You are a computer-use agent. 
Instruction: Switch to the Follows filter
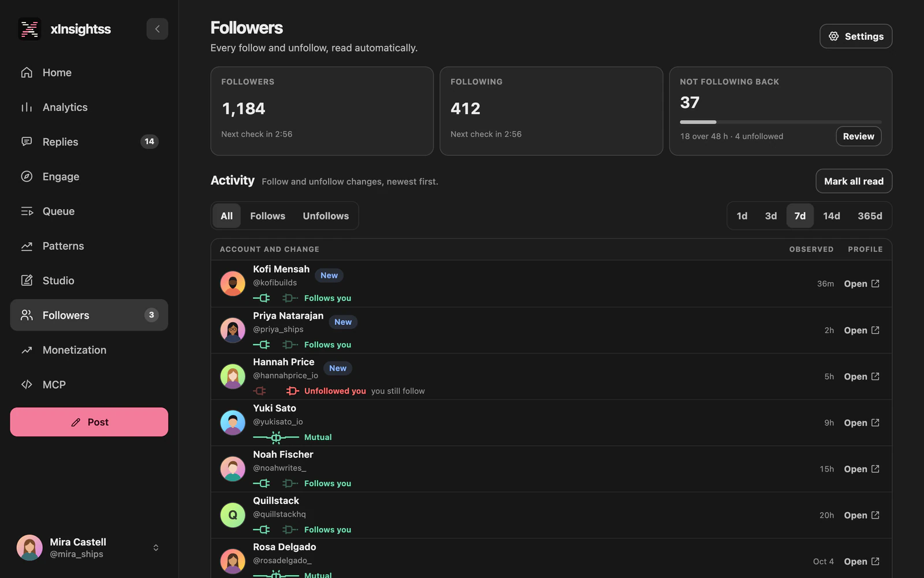tap(267, 216)
